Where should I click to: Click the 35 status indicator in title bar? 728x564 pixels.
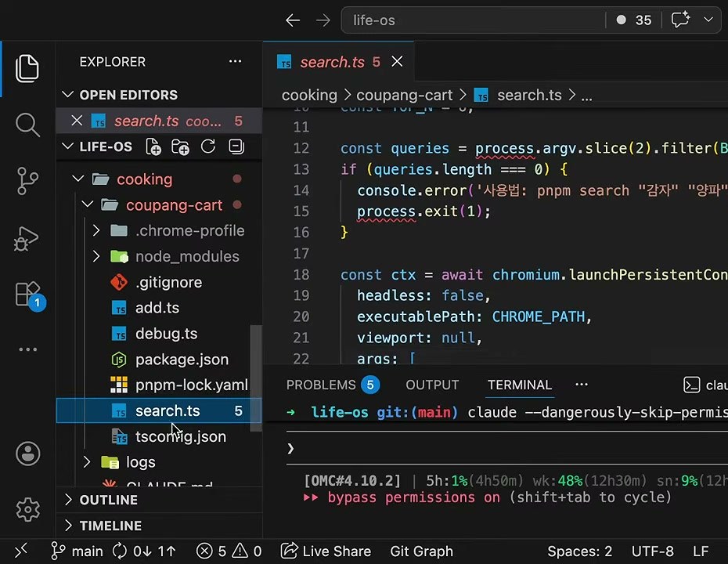click(634, 20)
